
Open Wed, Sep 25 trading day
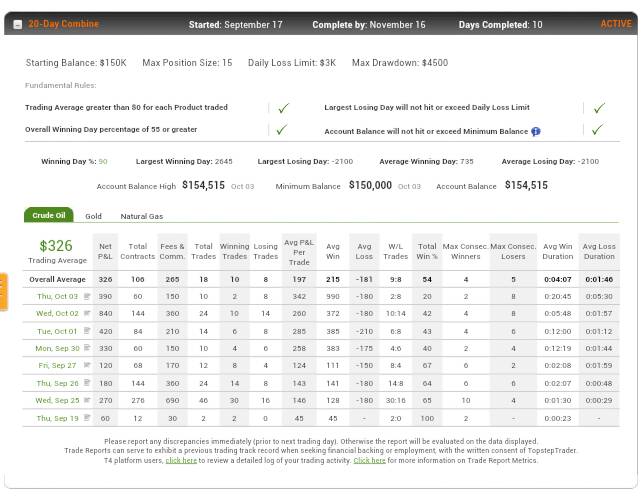(x=57, y=401)
